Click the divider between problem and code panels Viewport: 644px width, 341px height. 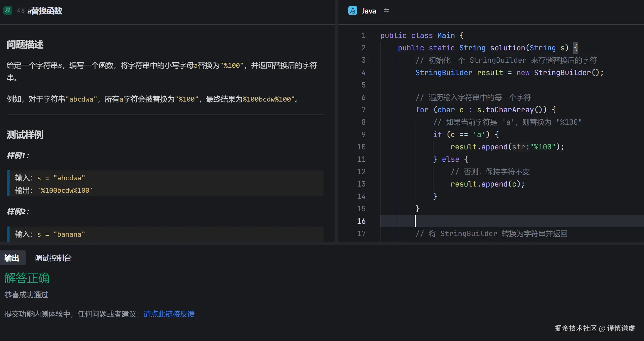pos(336,121)
